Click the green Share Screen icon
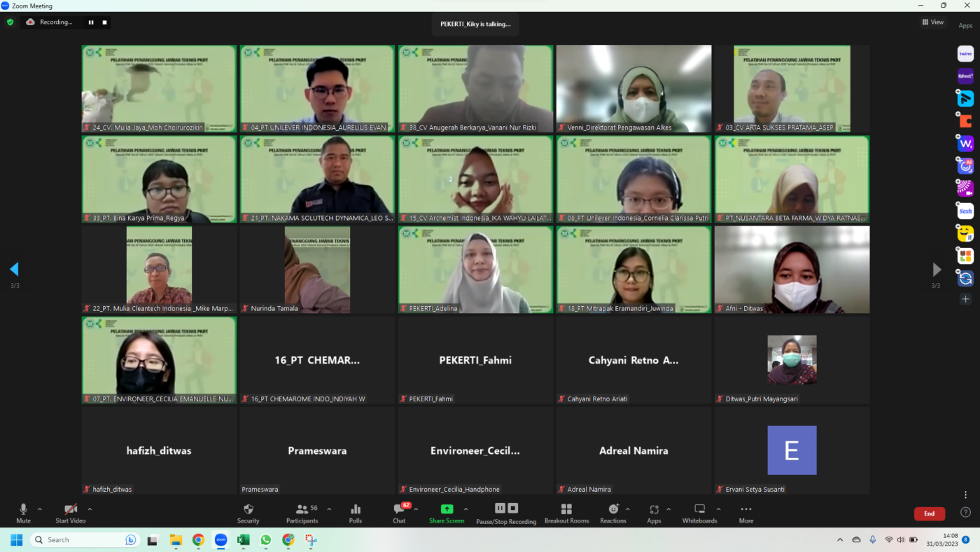Image resolution: width=980 pixels, height=552 pixels. 447,509
